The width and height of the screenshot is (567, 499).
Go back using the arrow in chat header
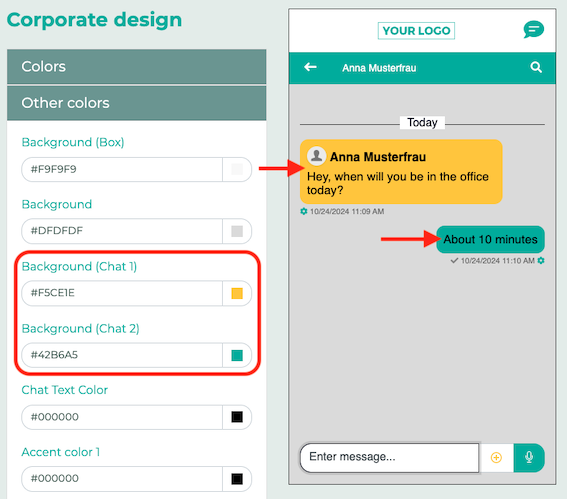point(310,67)
